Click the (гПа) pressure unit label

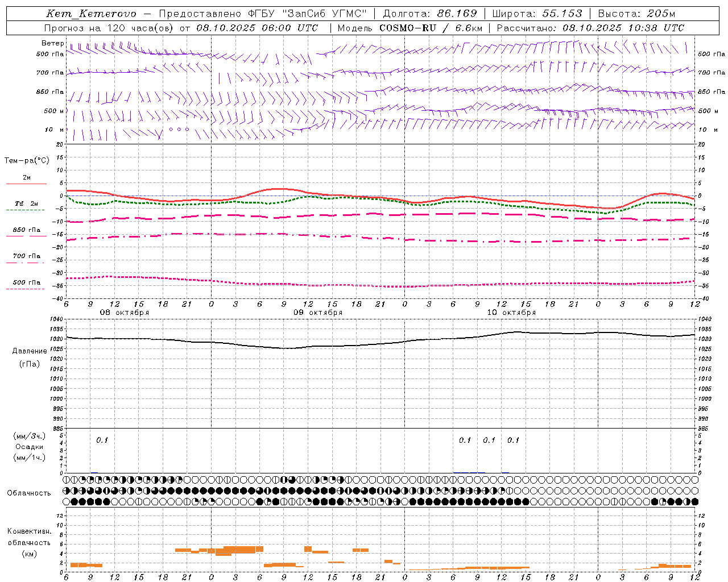[30, 364]
